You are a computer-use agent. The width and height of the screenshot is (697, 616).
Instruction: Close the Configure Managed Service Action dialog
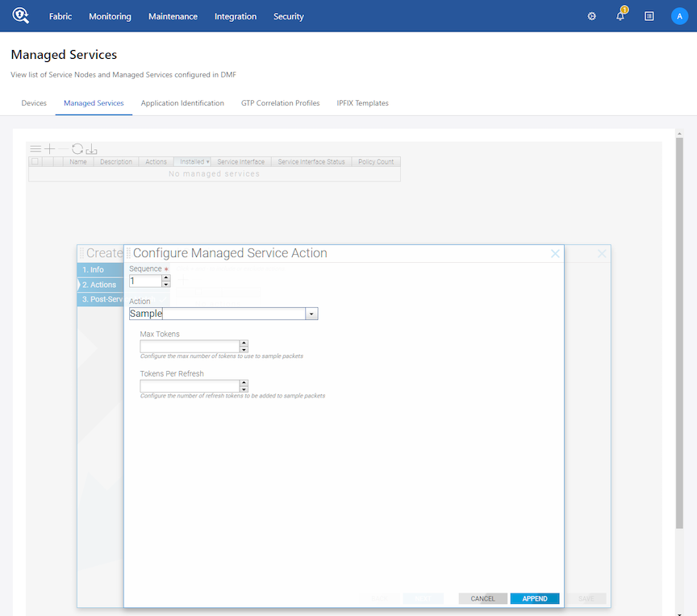tap(555, 254)
